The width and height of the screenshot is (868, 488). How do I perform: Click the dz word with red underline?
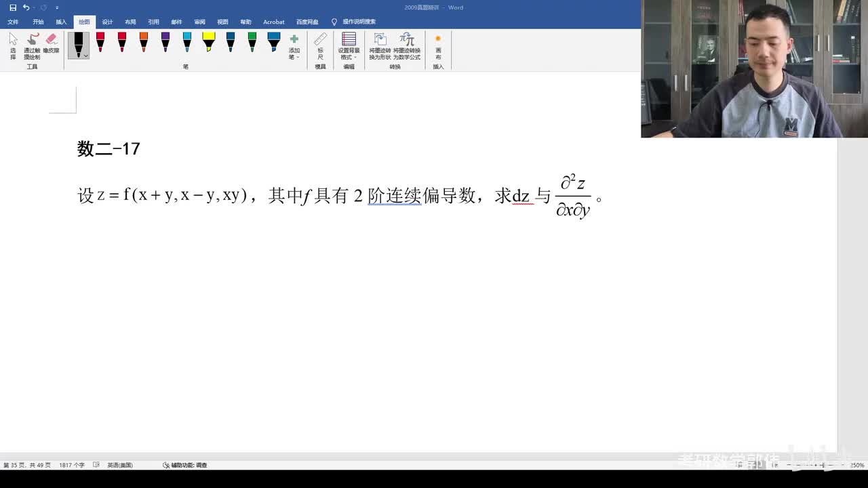point(521,197)
